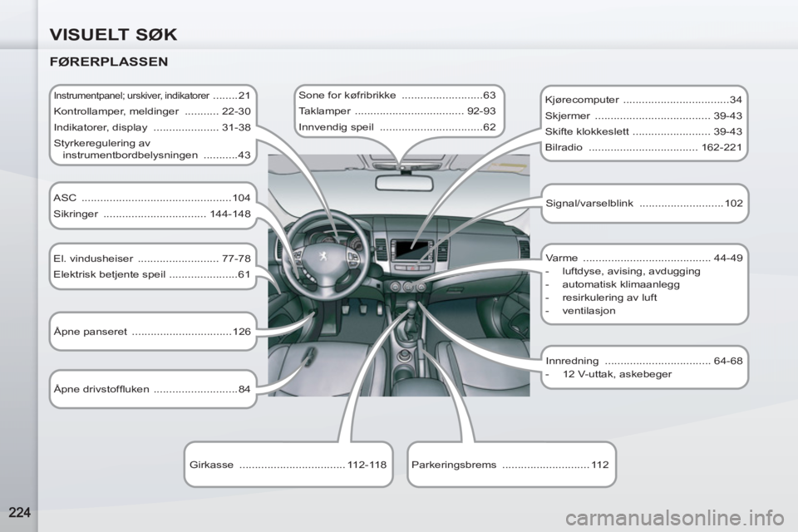Open the 'Åpne panseret 126' entry
The width and height of the screenshot is (798, 532).
[x=152, y=332]
